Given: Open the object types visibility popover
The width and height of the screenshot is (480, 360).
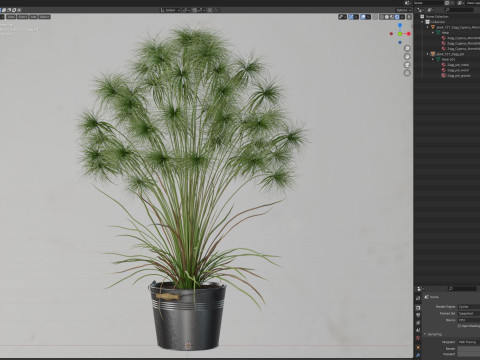Looking at the screenshot, I should (342, 17).
